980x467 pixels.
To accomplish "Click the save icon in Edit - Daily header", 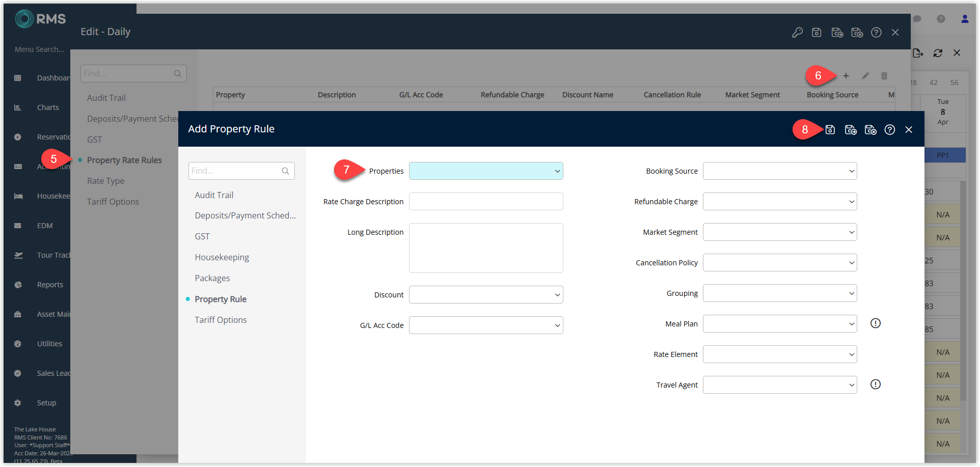I will pos(816,33).
